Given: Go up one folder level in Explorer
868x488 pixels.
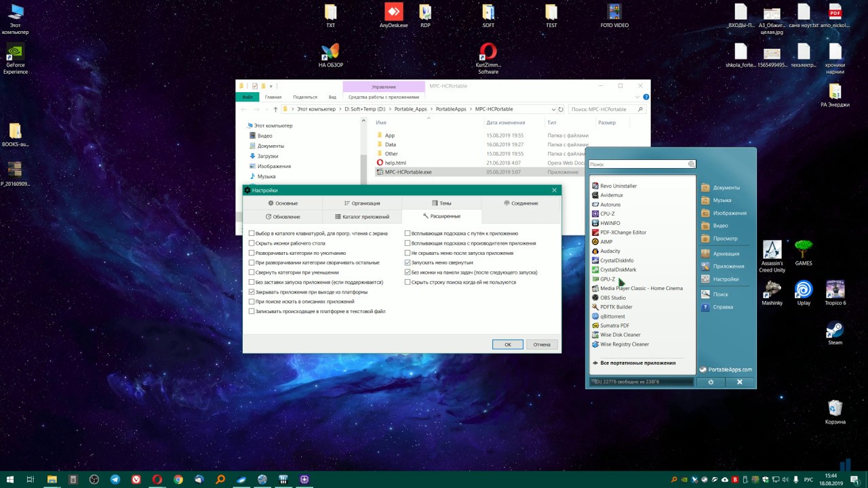Looking at the screenshot, I should [x=275, y=109].
